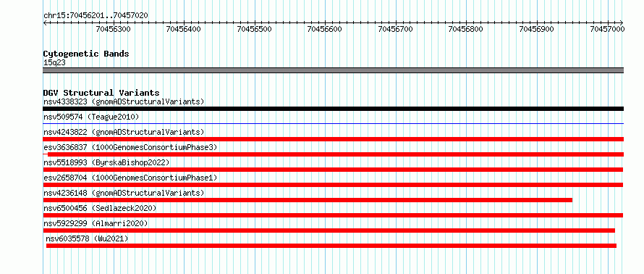Click the chr15:70456201..70457020 region label

(x=96, y=16)
